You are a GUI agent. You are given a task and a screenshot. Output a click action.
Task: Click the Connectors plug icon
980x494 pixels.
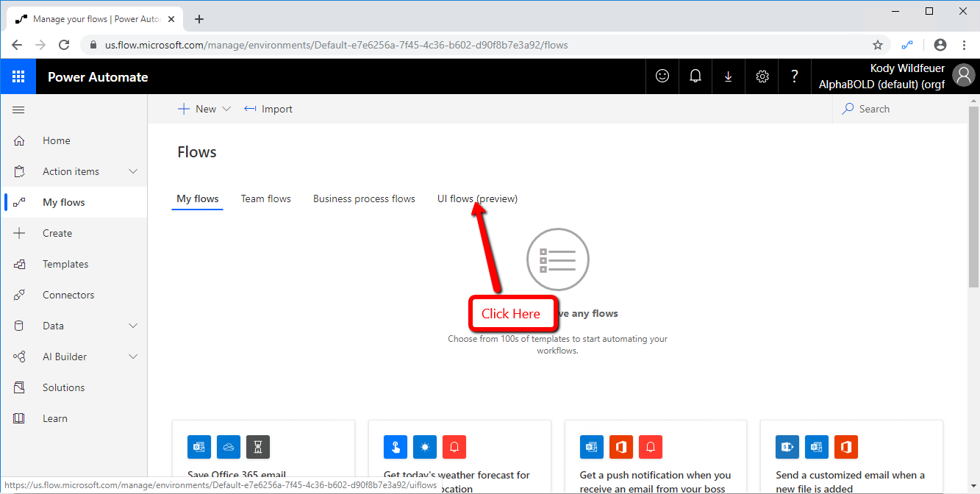pos(19,295)
